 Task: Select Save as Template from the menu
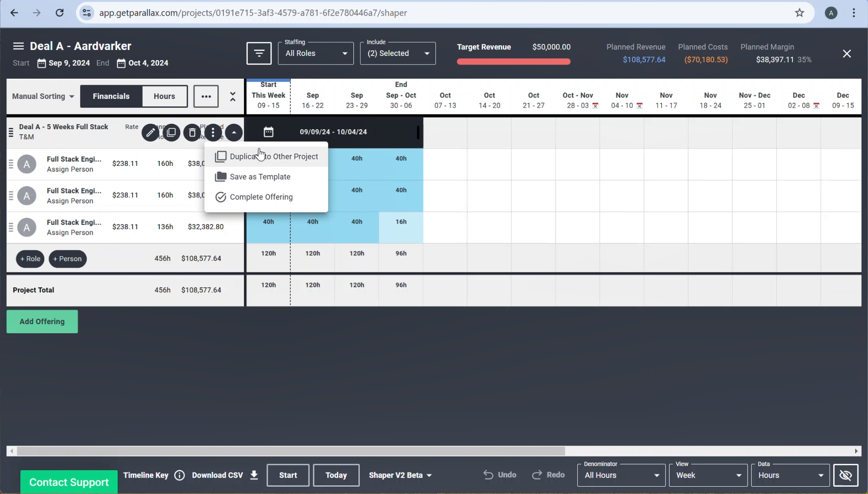(x=260, y=176)
